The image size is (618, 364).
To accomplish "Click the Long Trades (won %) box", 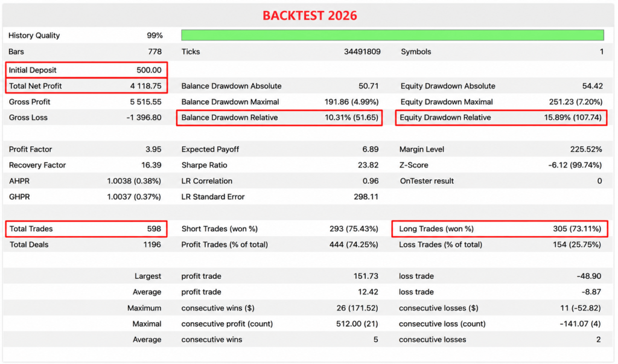I will (x=499, y=229).
